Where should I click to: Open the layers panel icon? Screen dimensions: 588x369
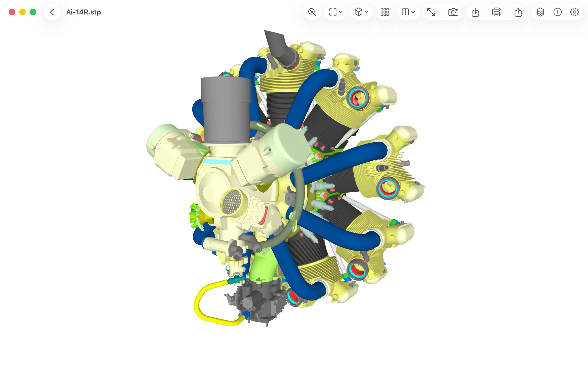pyautogui.click(x=540, y=12)
